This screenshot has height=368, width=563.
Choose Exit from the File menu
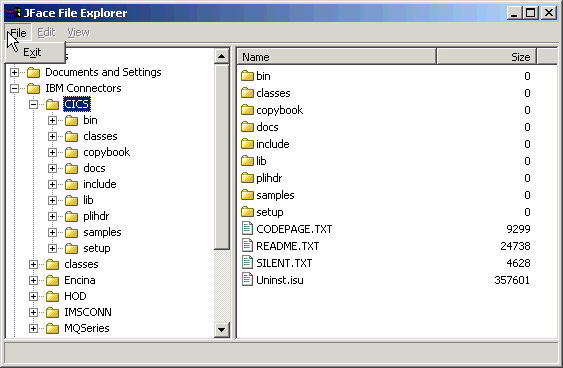35,52
